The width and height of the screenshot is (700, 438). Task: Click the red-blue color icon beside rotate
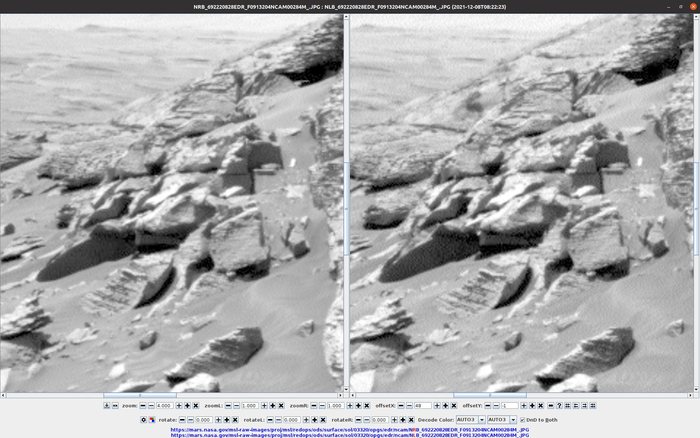(152, 420)
